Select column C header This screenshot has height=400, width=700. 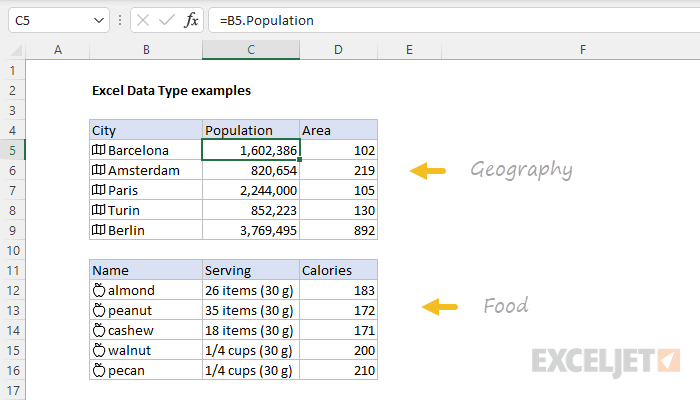click(251, 50)
